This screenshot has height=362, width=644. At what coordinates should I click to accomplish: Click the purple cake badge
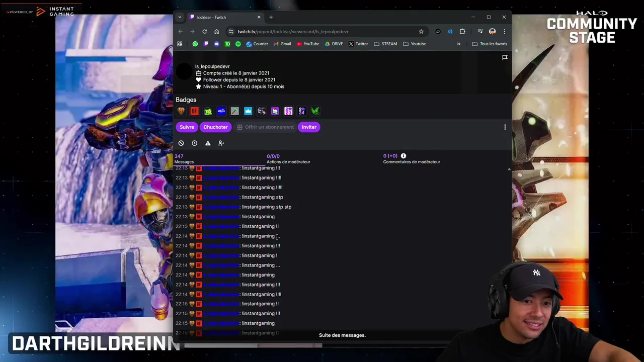[275, 111]
